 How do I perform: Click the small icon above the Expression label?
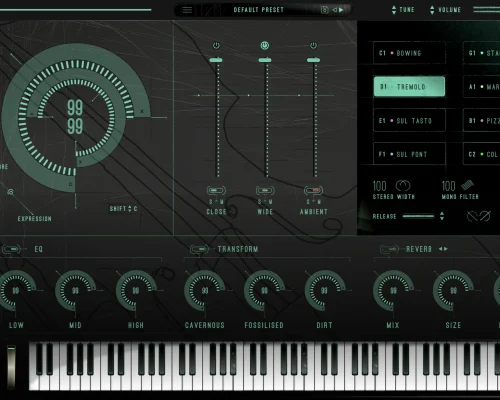tap(10, 192)
